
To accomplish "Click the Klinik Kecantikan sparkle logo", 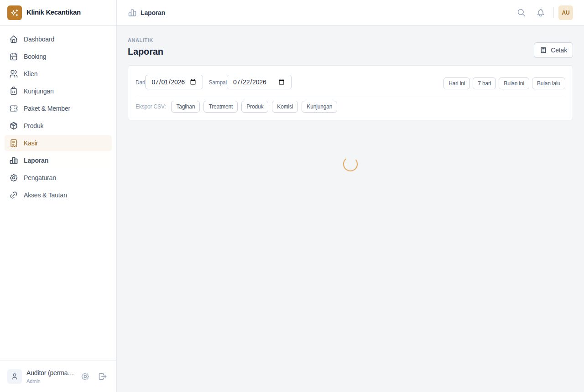I will point(15,13).
